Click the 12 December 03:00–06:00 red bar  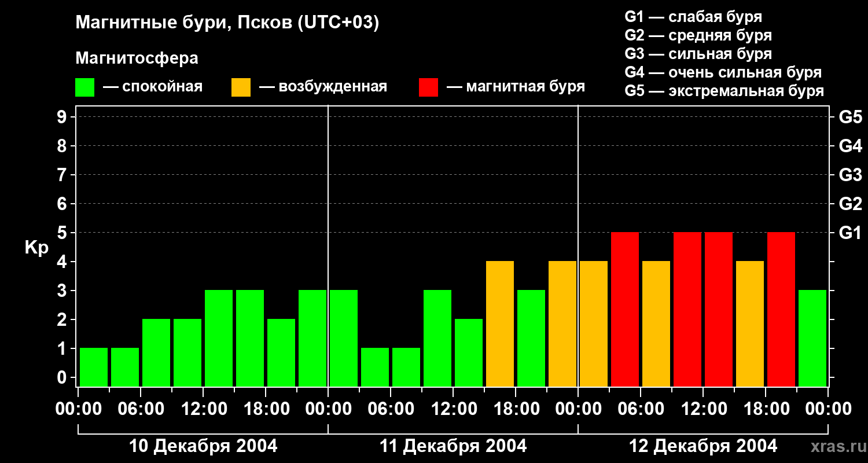point(625,309)
